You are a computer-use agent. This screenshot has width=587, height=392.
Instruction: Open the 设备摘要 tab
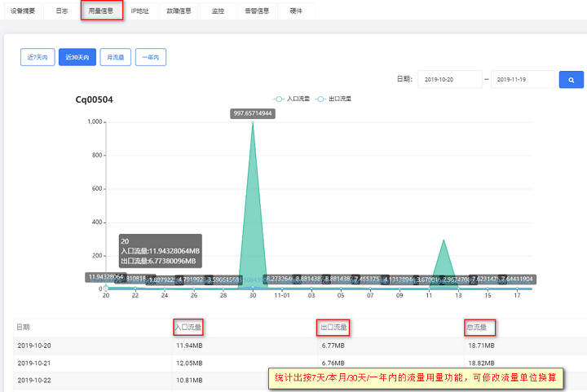pyautogui.click(x=23, y=11)
